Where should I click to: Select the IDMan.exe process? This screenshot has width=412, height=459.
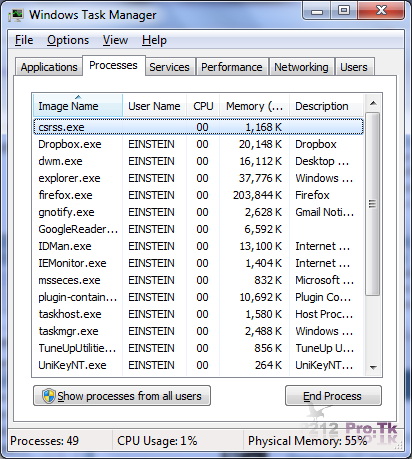[198, 246]
